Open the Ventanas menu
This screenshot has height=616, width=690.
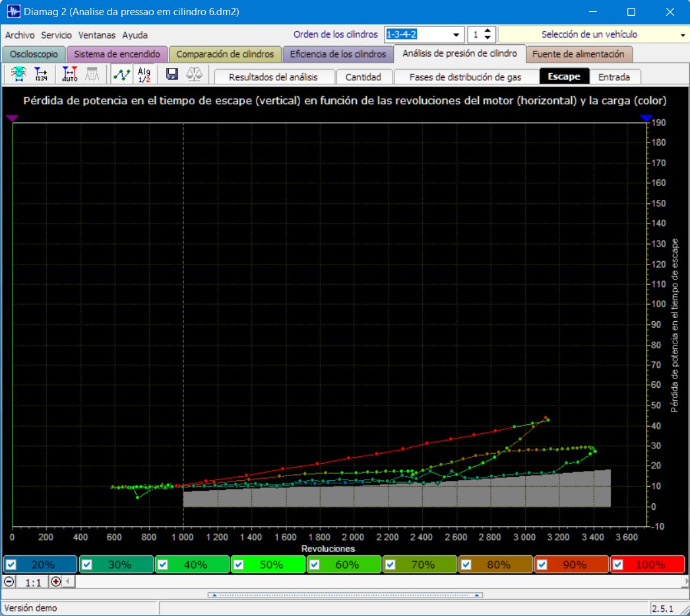coord(97,35)
